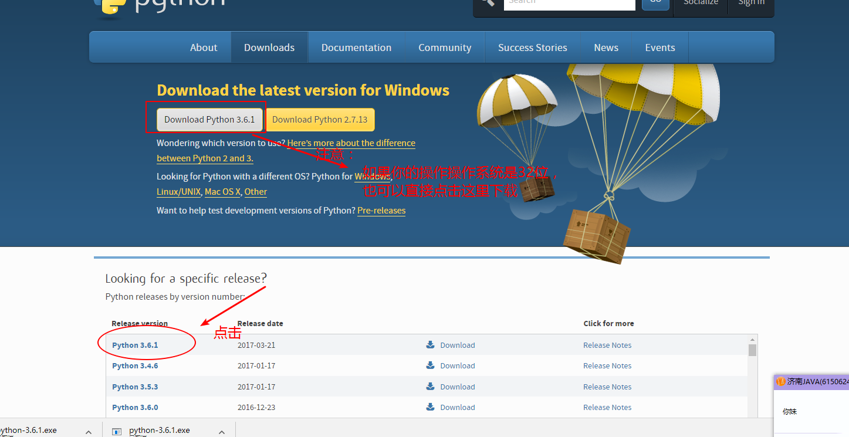The image size is (849, 437).
Task: Open the Socialize dropdown in header
Action: [700, 3]
